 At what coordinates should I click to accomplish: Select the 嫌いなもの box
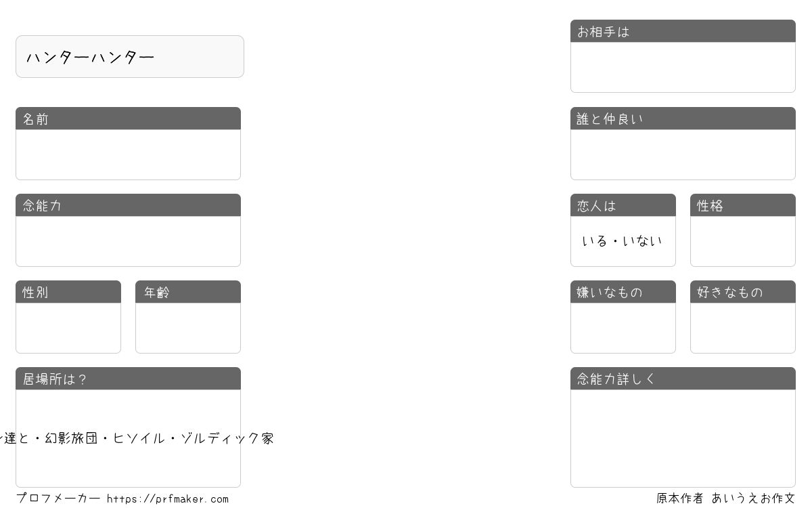(x=623, y=328)
